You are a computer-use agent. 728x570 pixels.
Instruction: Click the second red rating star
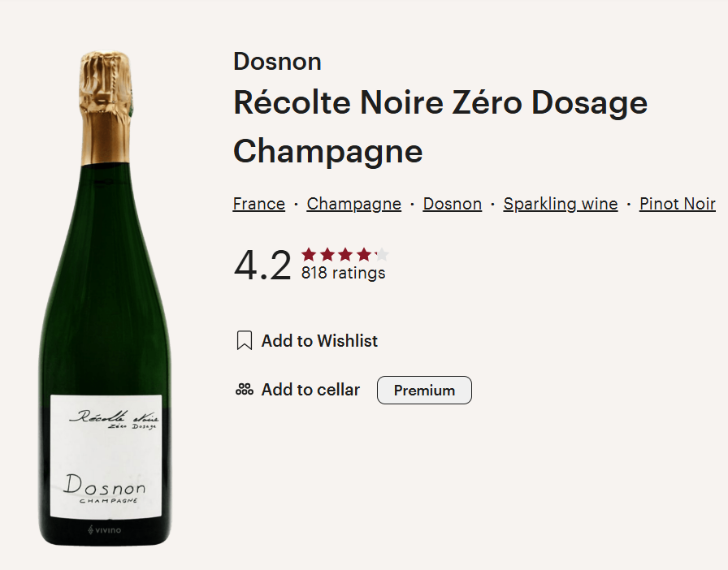tap(327, 255)
